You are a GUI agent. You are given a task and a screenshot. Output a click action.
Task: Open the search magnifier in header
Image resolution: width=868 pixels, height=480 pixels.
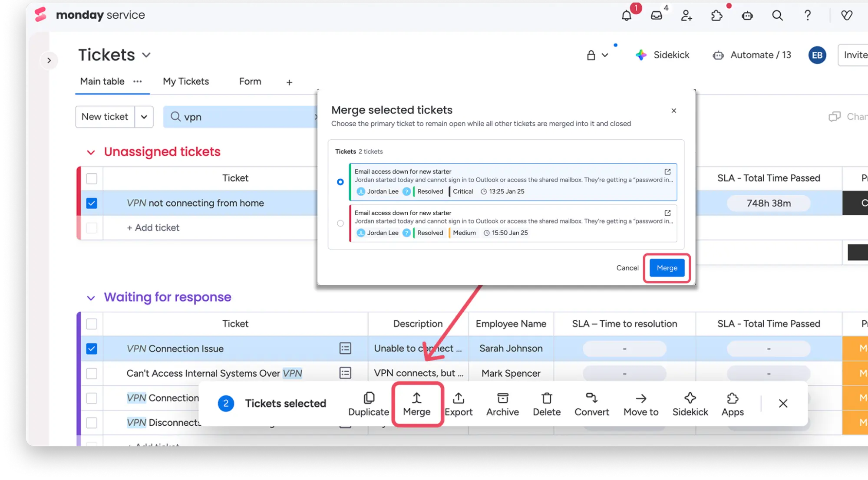pos(777,16)
